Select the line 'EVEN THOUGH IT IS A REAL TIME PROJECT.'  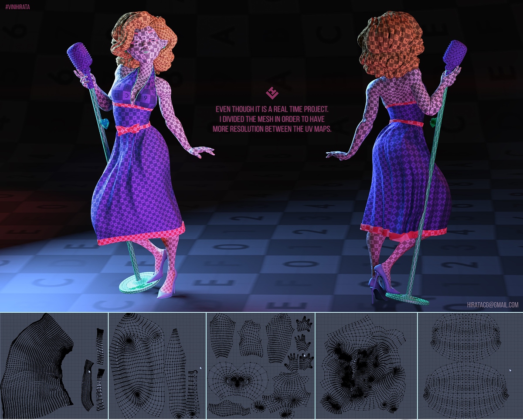pos(272,109)
